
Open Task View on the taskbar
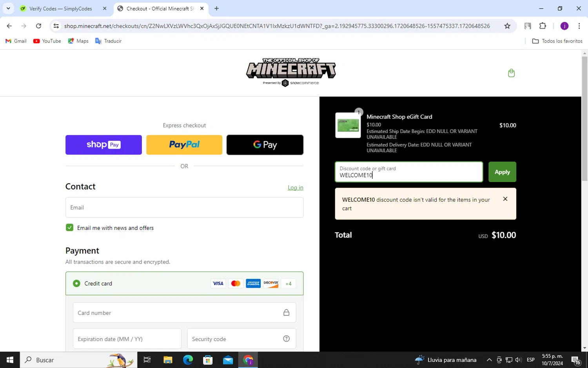147,360
